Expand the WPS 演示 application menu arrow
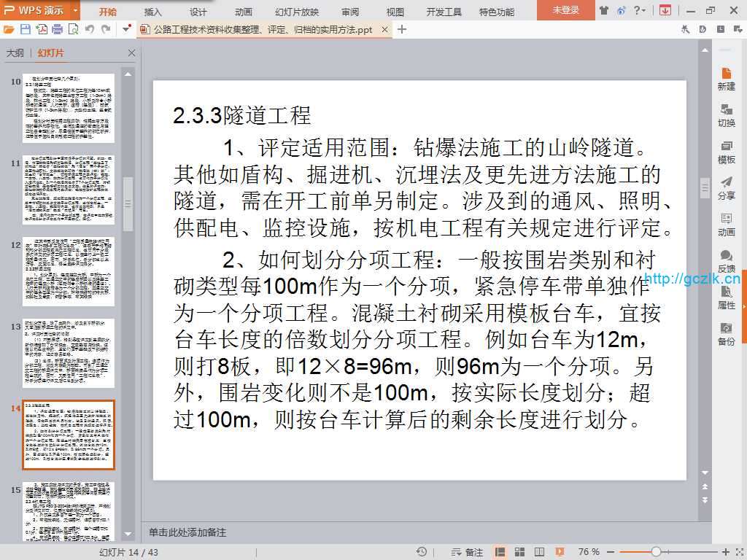The width and height of the screenshot is (747, 560). tap(76, 11)
